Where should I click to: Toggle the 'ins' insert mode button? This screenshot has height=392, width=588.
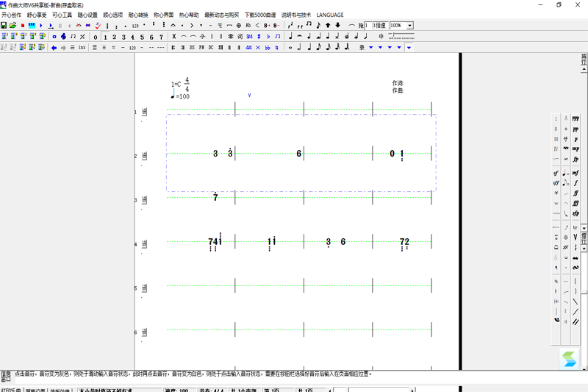click(x=82, y=48)
